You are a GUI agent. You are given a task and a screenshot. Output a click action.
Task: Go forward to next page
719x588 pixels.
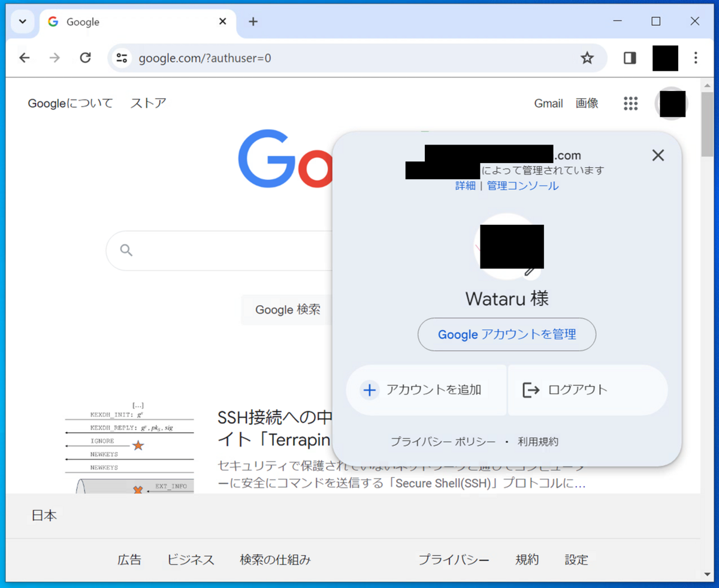tap(55, 58)
